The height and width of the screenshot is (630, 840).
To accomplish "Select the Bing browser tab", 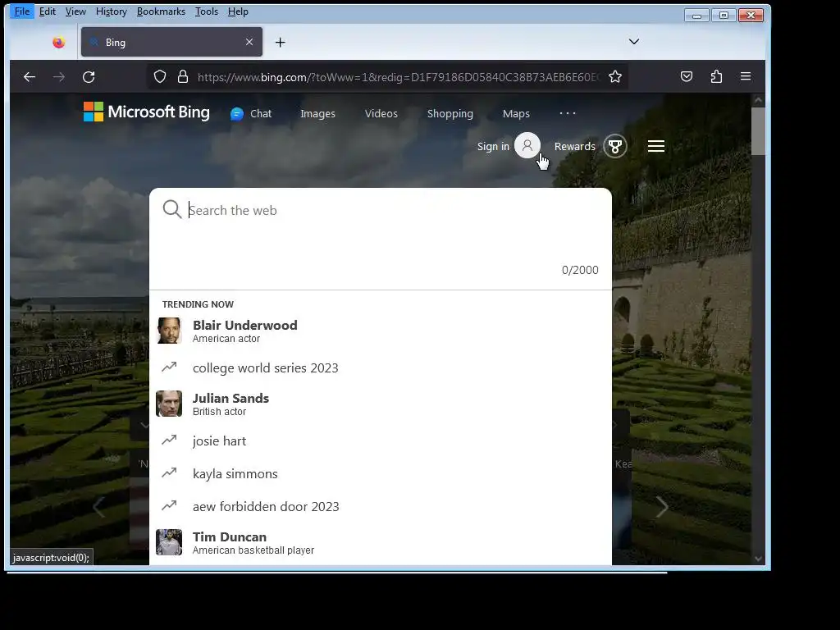I will click(171, 42).
